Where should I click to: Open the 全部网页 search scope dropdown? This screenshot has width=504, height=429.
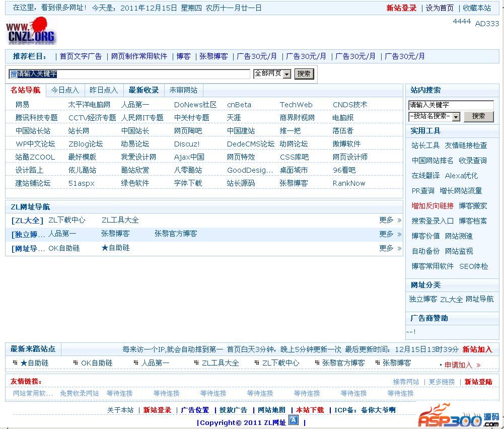click(x=272, y=74)
